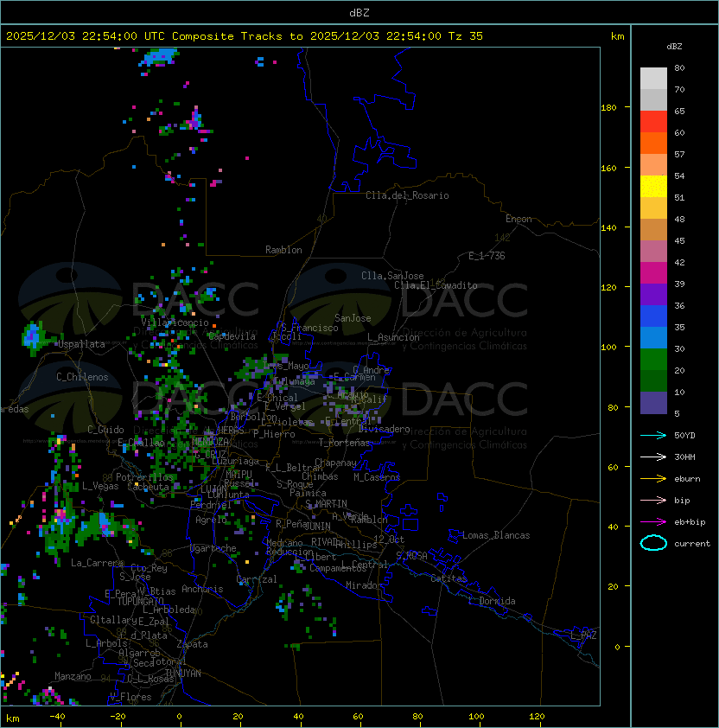Image resolution: width=719 pixels, height=728 pixels.
Task: Click the Cachcuta map label
Action: [148, 487]
